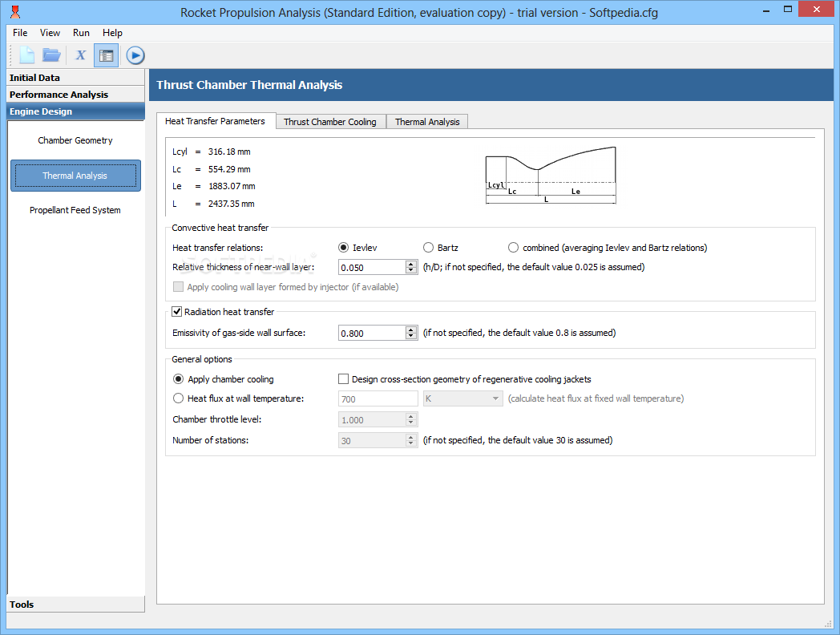Click number of stations field

click(372, 440)
